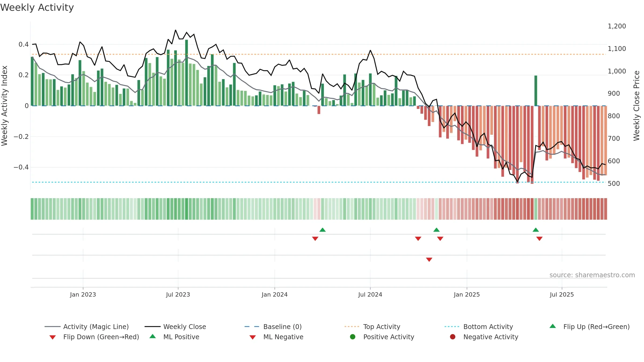
Task: Toggle Weekly Close legend entry
Action: click(x=175, y=327)
